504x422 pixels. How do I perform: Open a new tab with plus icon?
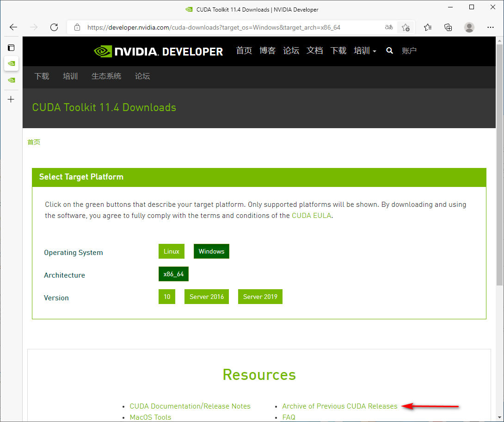click(11, 99)
